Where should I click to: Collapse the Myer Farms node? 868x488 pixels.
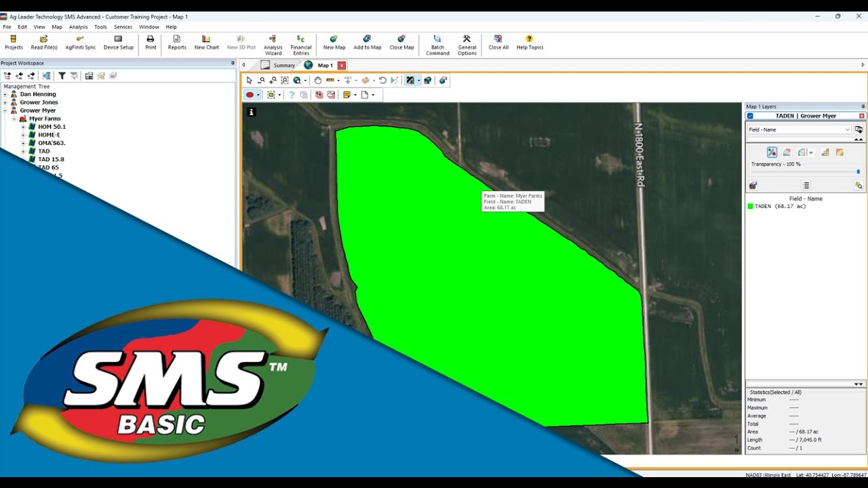pyautogui.click(x=14, y=119)
